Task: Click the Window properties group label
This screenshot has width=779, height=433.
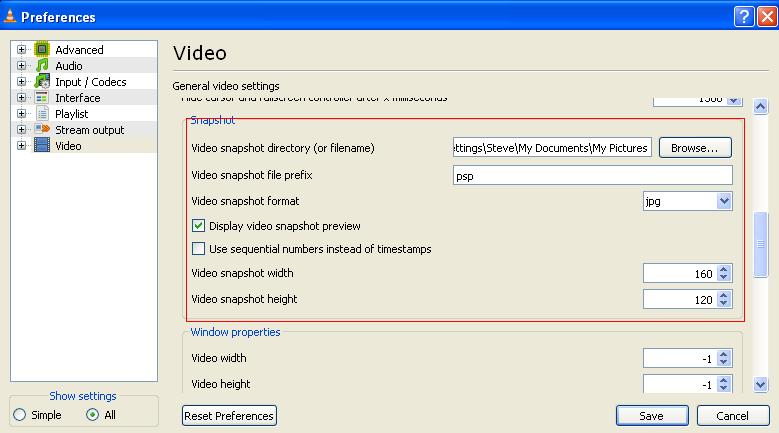Action: tap(235, 332)
